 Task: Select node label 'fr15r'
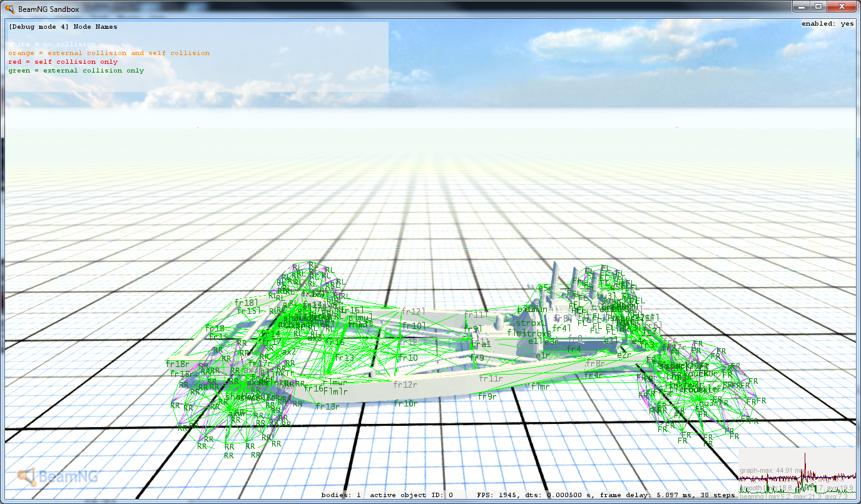click(x=181, y=374)
